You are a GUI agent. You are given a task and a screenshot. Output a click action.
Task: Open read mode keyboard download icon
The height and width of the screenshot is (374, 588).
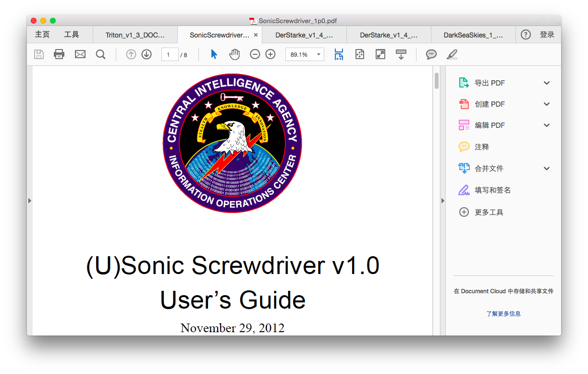point(401,54)
